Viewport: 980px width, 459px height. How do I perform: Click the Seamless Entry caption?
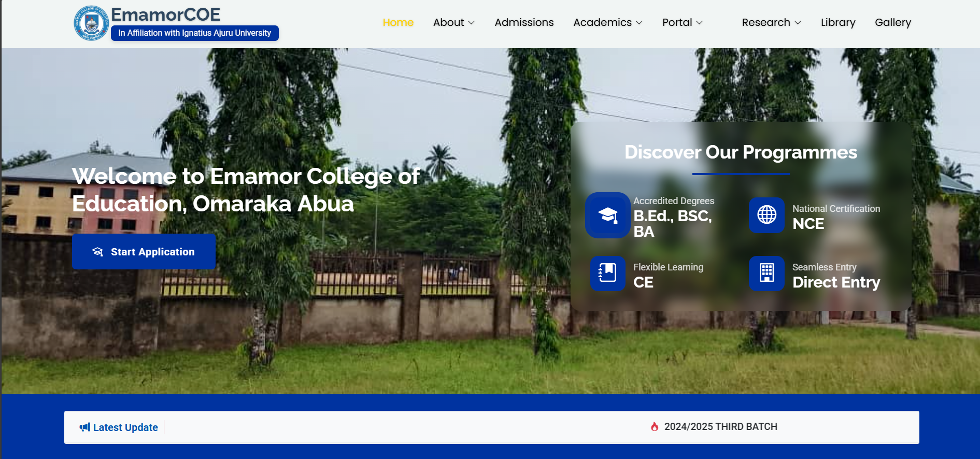[824, 267]
